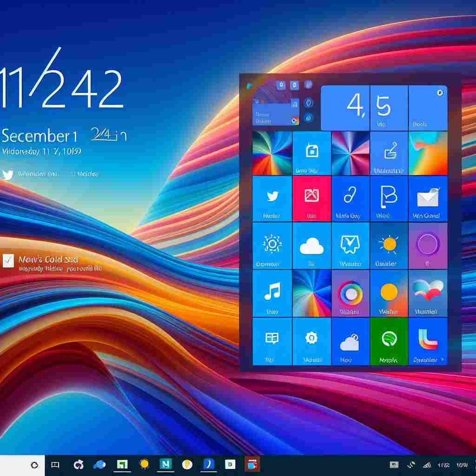This screenshot has height=476, width=476.
Task: Open the green Spotify tile
Action: (389, 341)
